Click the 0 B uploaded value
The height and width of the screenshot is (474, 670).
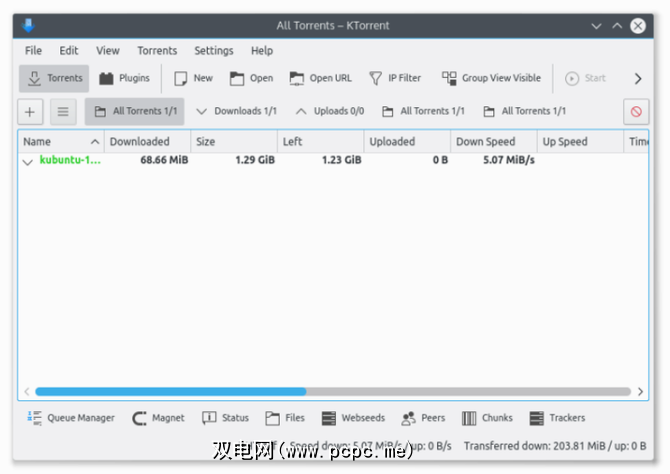pos(440,160)
